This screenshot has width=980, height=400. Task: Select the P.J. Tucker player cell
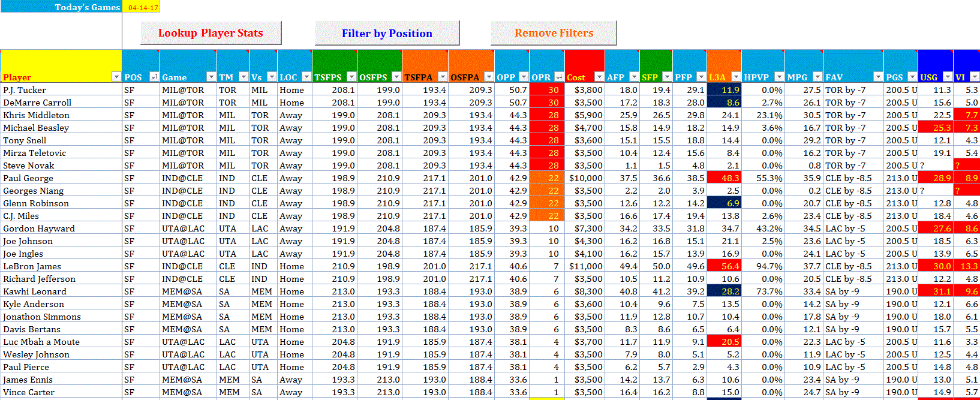tap(61, 90)
